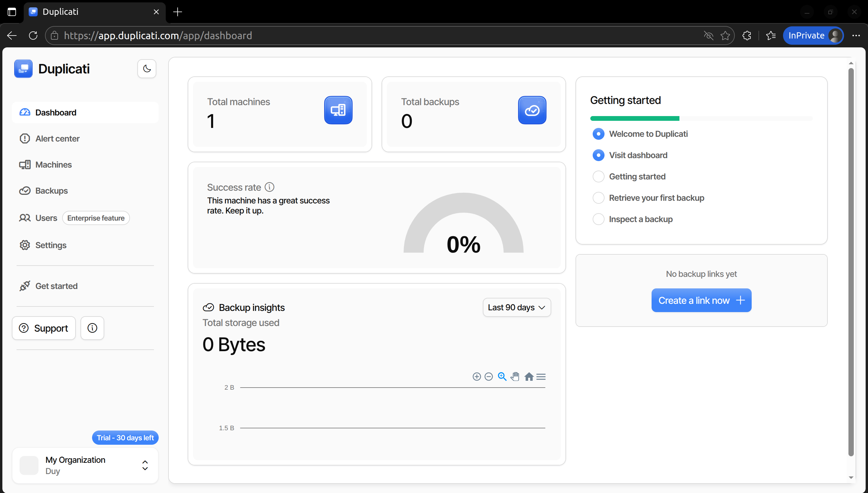Click the Create a link now button

pyautogui.click(x=701, y=300)
